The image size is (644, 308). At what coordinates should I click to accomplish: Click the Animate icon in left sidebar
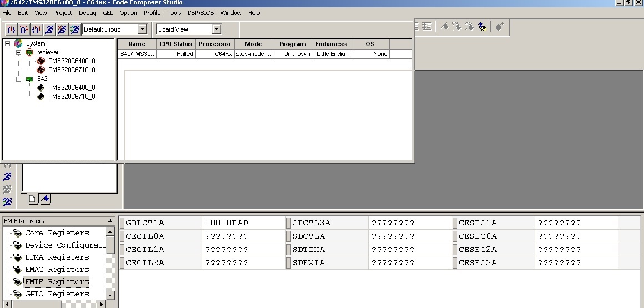[7, 202]
